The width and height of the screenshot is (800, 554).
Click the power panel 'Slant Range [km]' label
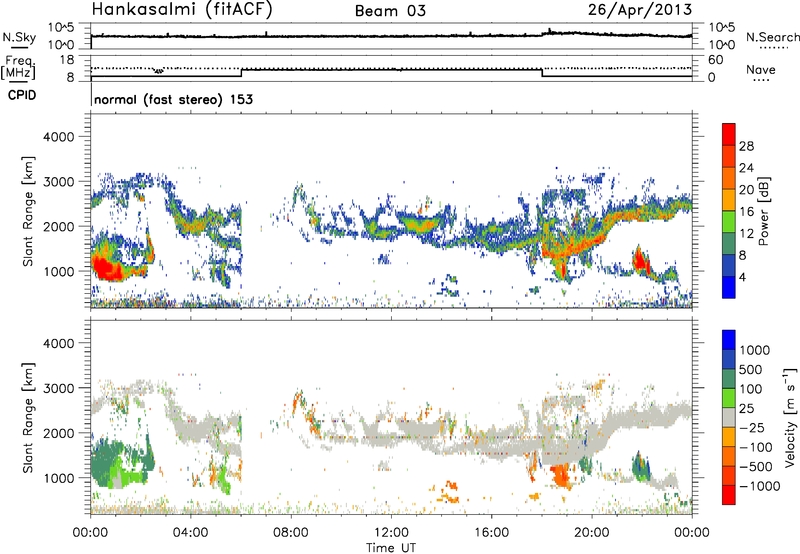[28, 211]
